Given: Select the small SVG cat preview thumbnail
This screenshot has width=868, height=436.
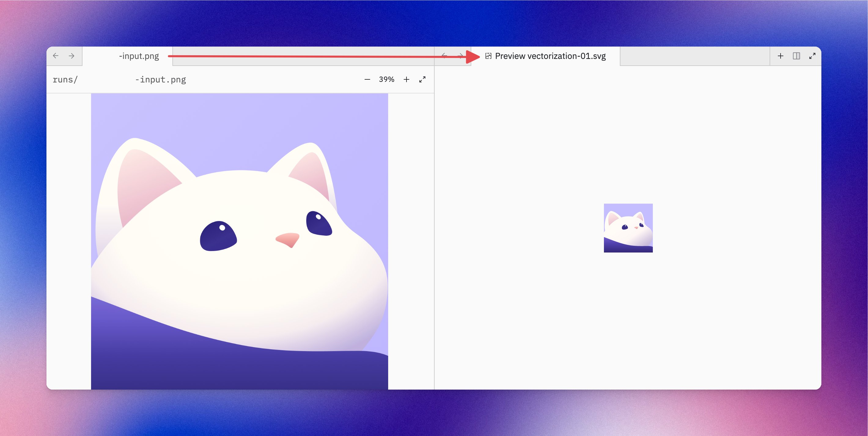Looking at the screenshot, I should point(628,228).
